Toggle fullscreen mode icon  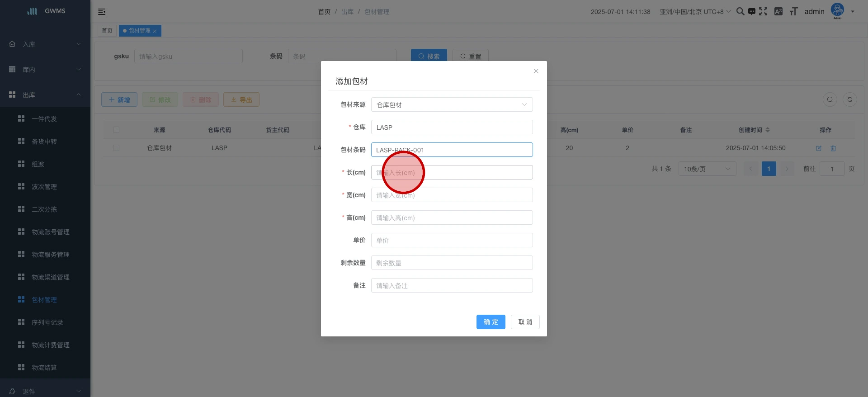click(763, 11)
